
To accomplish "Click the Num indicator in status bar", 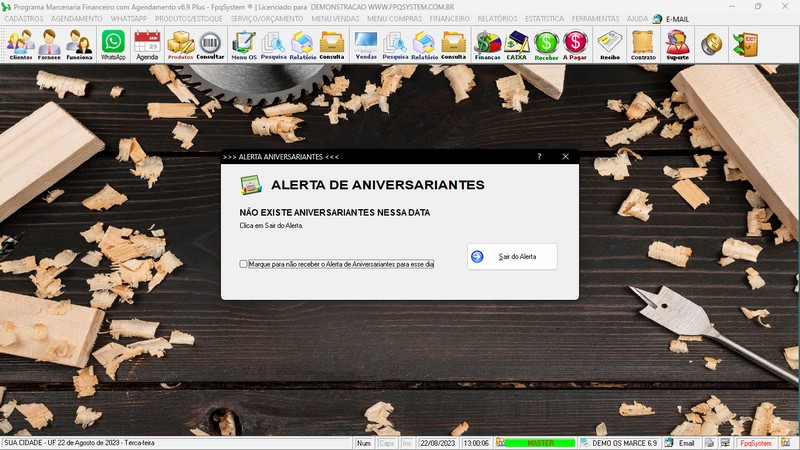I will click(364, 443).
